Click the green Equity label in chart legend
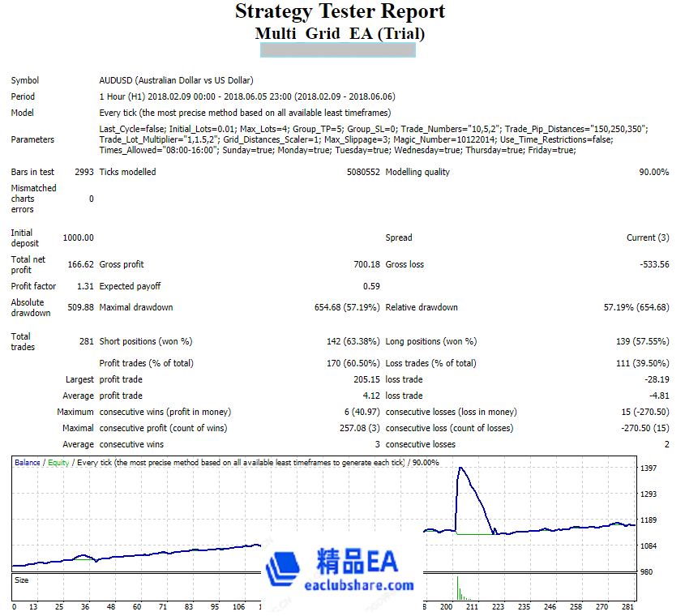The image size is (685, 616). 58,463
